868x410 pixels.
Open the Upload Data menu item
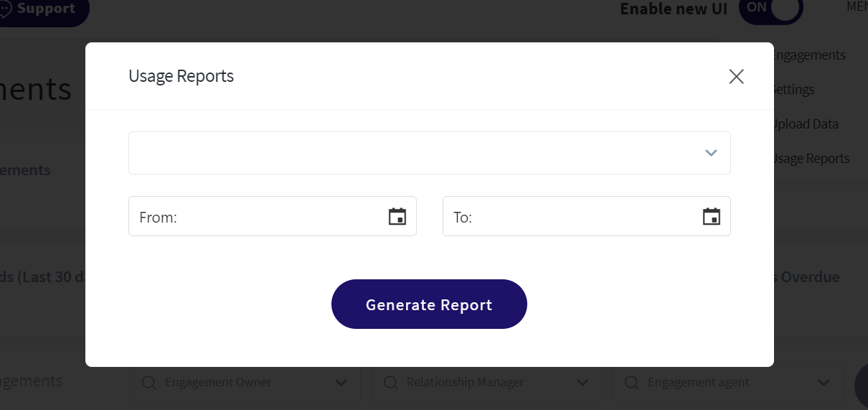(805, 124)
